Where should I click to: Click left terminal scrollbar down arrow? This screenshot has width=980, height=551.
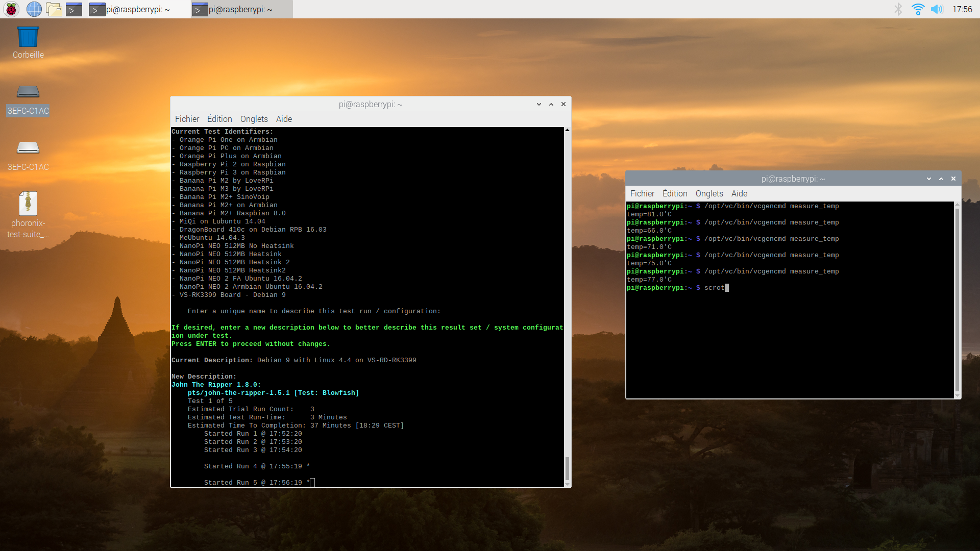click(567, 484)
